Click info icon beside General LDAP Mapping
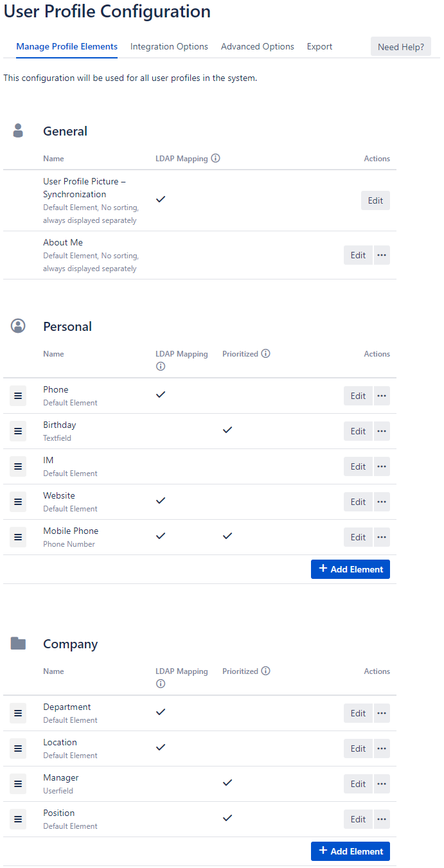 click(216, 158)
